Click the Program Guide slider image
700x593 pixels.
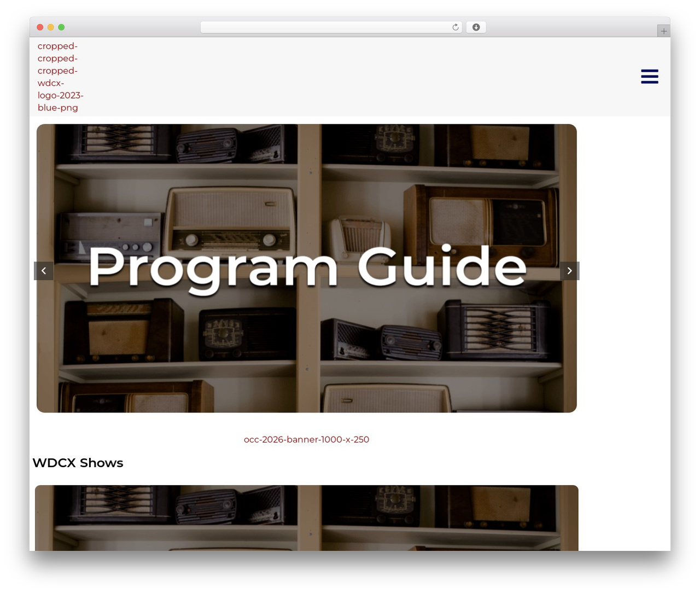[x=307, y=268]
